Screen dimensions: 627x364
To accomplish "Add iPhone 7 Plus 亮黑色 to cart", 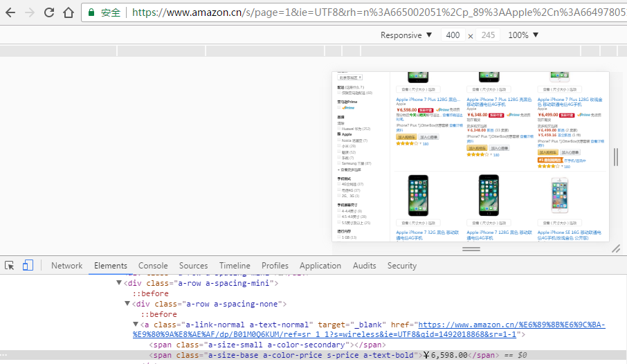I will 477,148.
